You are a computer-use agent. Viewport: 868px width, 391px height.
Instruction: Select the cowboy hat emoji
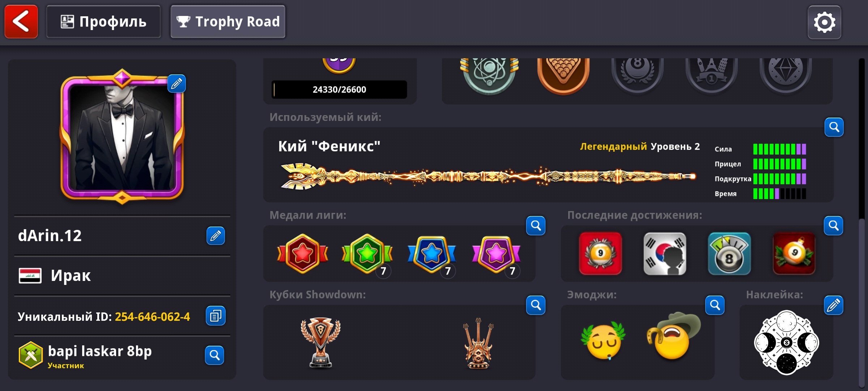(x=673, y=337)
